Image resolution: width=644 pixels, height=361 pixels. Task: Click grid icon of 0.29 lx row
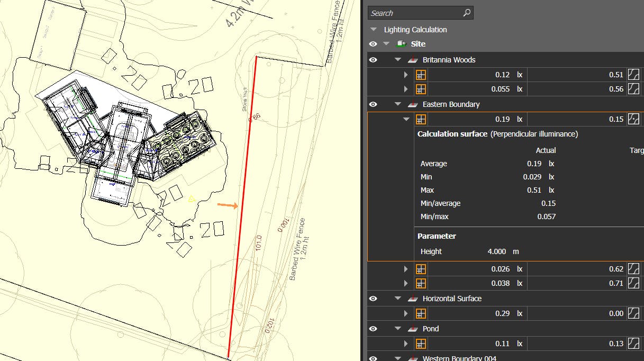[421, 313]
